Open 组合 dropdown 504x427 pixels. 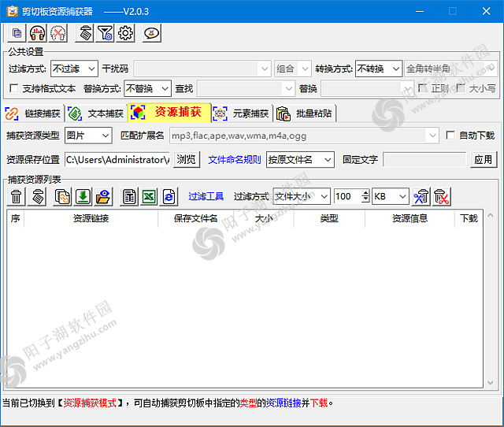pyautogui.click(x=293, y=69)
